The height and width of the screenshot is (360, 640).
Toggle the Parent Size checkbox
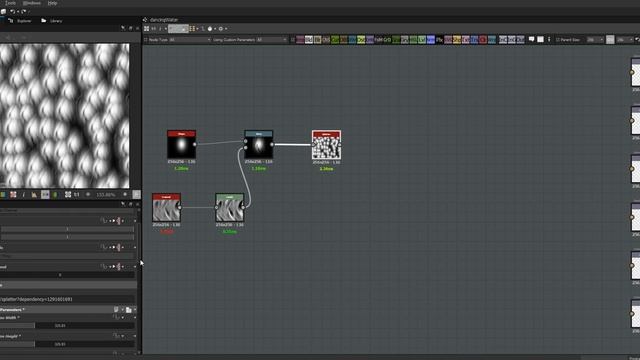coord(558,40)
